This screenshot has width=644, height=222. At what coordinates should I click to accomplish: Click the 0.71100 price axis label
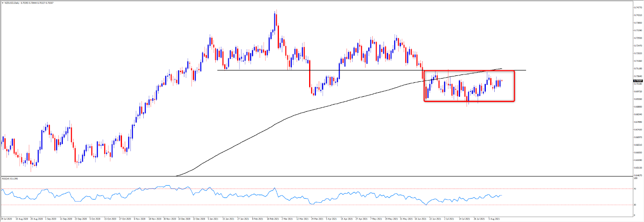(x=638, y=68)
